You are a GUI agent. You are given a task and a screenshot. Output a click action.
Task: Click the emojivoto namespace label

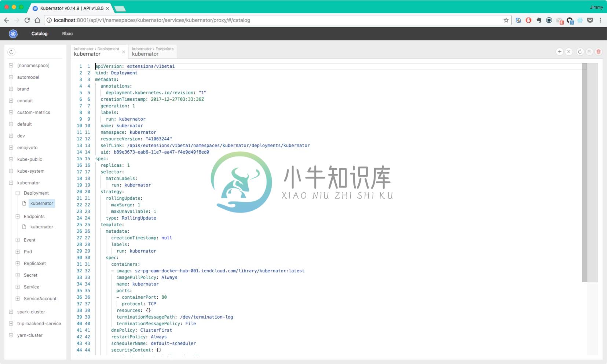(27, 148)
